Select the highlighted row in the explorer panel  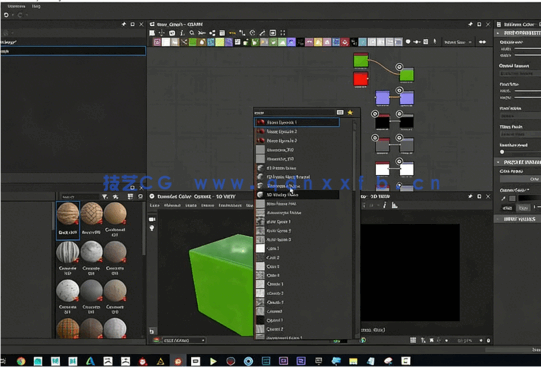(x=73, y=51)
